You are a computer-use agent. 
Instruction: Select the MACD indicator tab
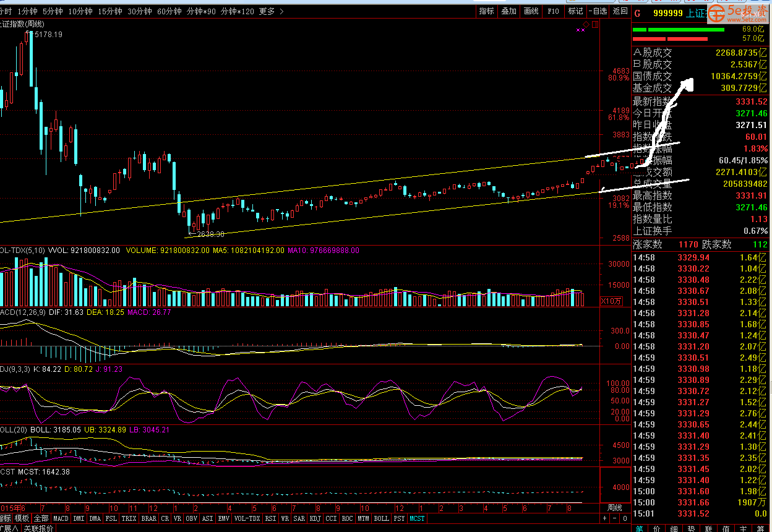61,518
